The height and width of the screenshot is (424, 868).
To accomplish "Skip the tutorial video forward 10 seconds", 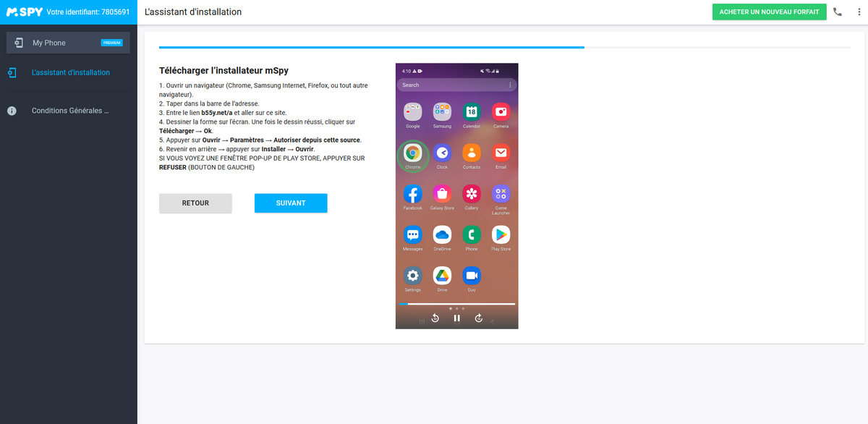I will tap(478, 318).
